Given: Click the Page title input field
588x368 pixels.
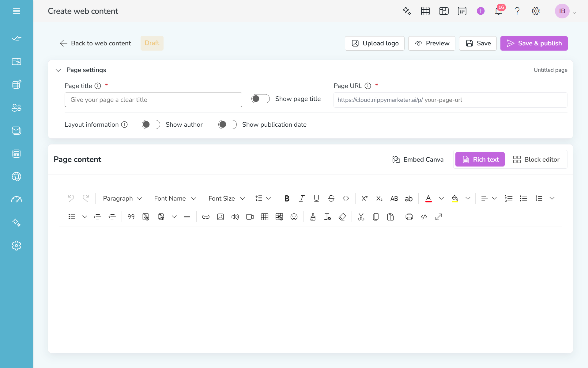Looking at the screenshot, I should point(153,100).
